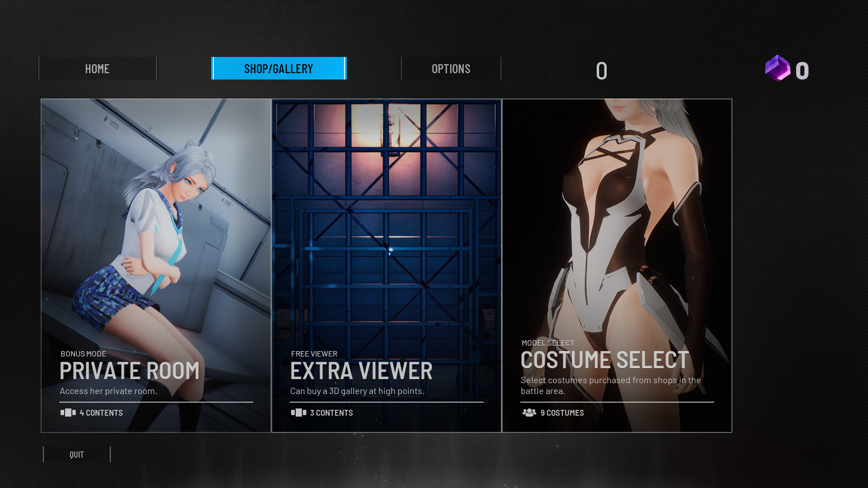The width and height of the screenshot is (868, 488).
Task: Click the COSTUME SELECT title text
Action: (x=604, y=360)
